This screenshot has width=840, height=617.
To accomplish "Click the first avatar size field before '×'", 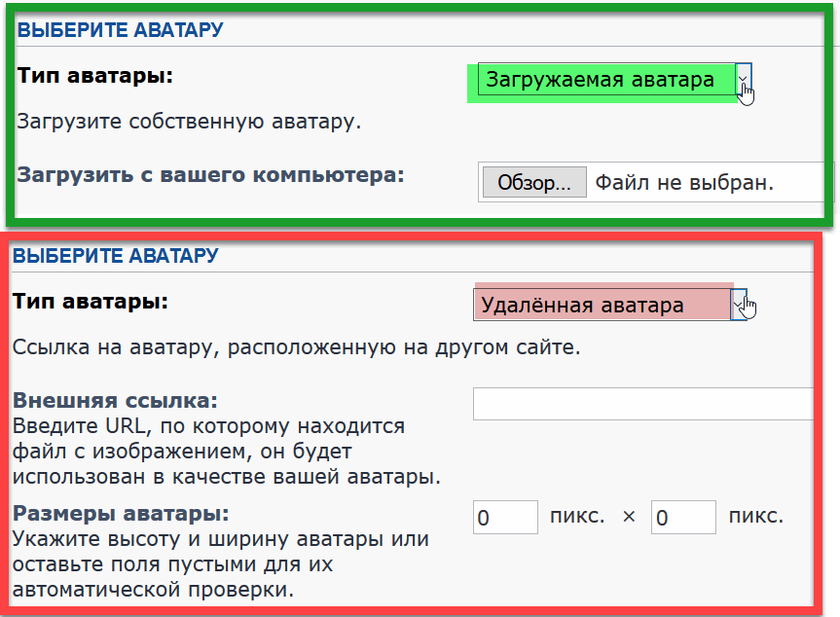I will pyautogui.click(x=505, y=517).
